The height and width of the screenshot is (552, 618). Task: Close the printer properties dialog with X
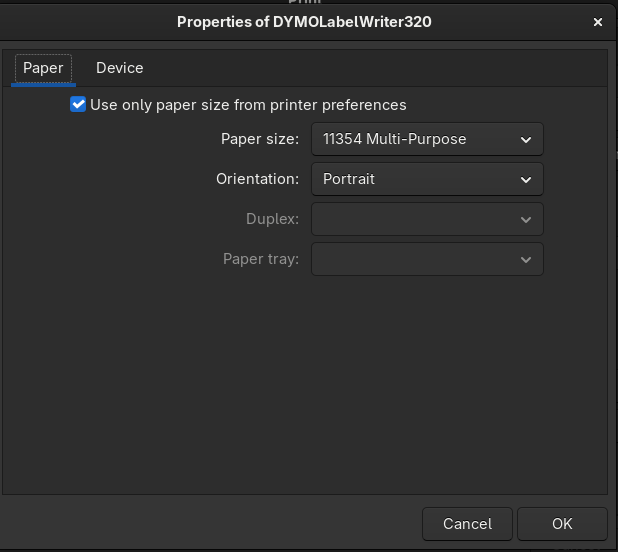click(598, 21)
